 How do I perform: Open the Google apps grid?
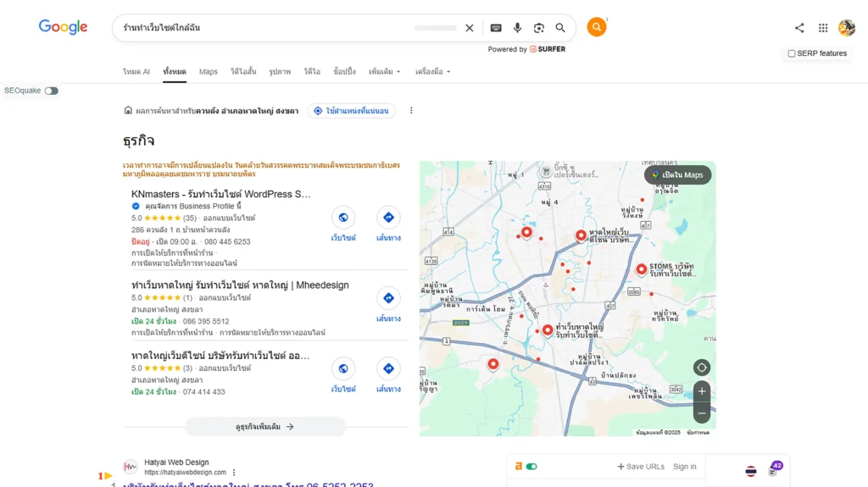823,28
